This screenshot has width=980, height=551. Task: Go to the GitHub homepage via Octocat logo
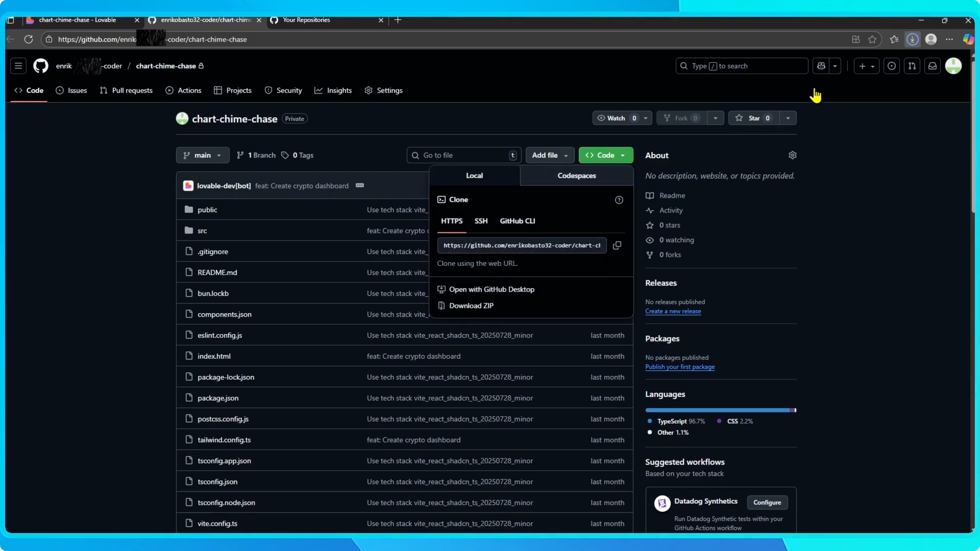click(41, 66)
